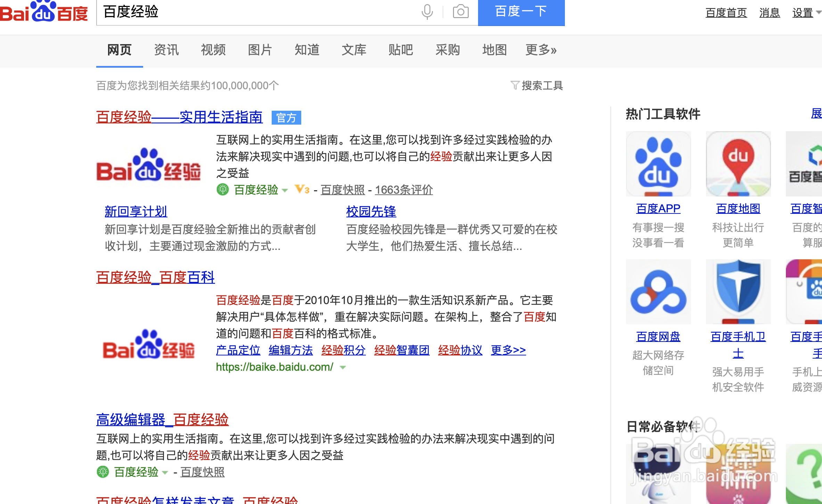Expand the arrow beside the first 百度经验 site name

click(x=285, y=191)
